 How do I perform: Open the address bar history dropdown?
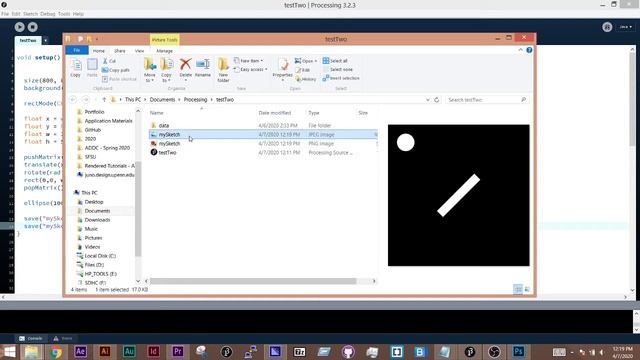pos(428,100)
